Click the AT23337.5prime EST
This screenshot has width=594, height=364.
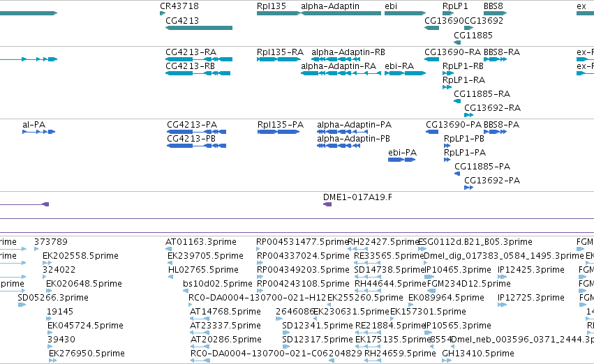pos(200,333)
